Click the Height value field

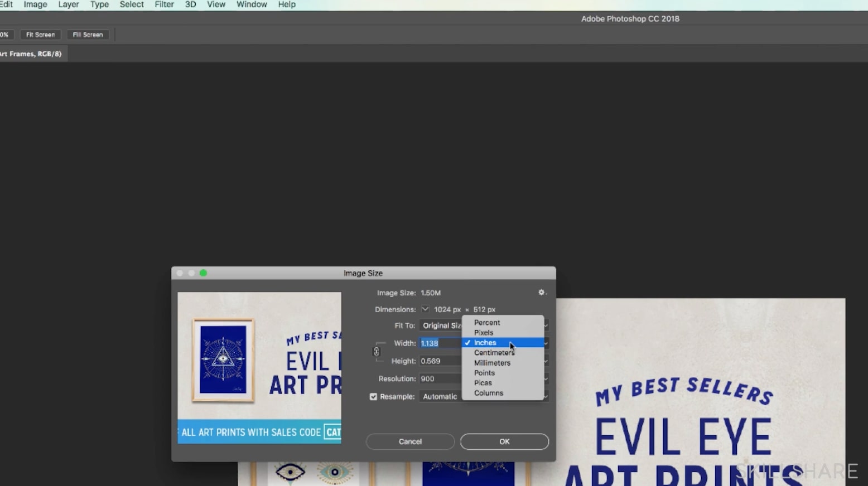point(440,361)
